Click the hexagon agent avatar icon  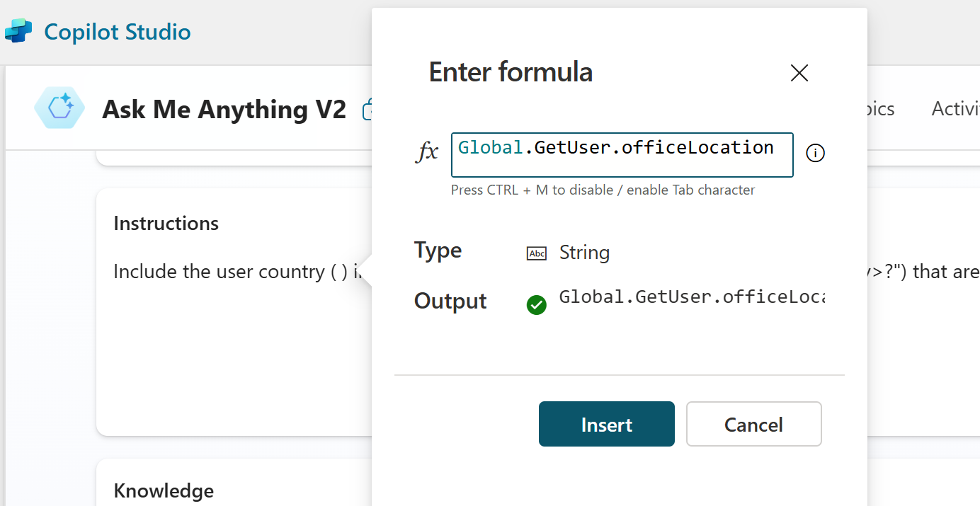(59, 108)
